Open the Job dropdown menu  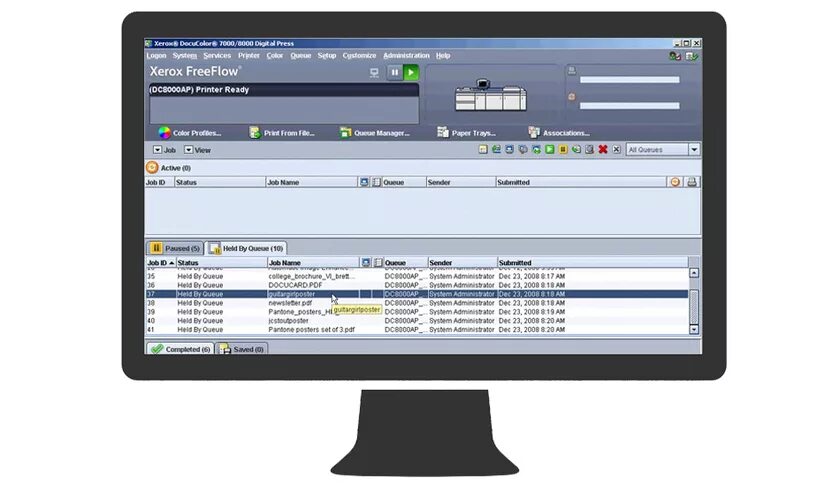165,150
